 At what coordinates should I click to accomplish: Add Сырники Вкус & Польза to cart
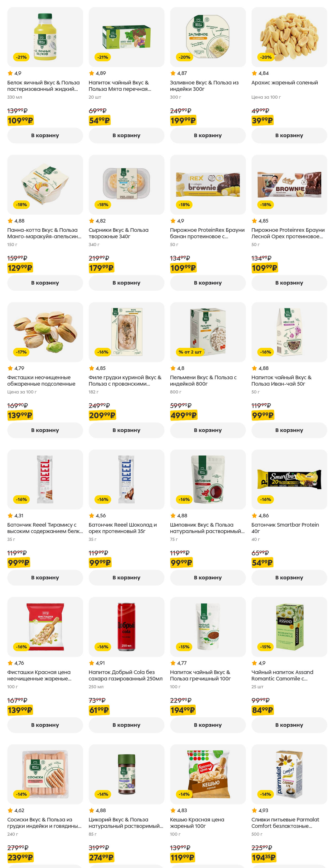[x=126, y=283]
